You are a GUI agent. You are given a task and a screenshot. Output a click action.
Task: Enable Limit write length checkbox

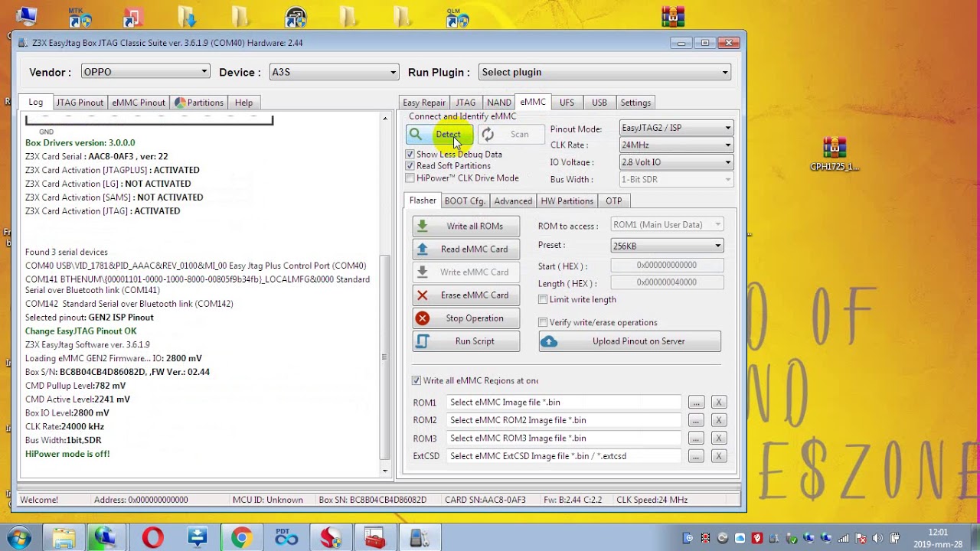[543, 299]
